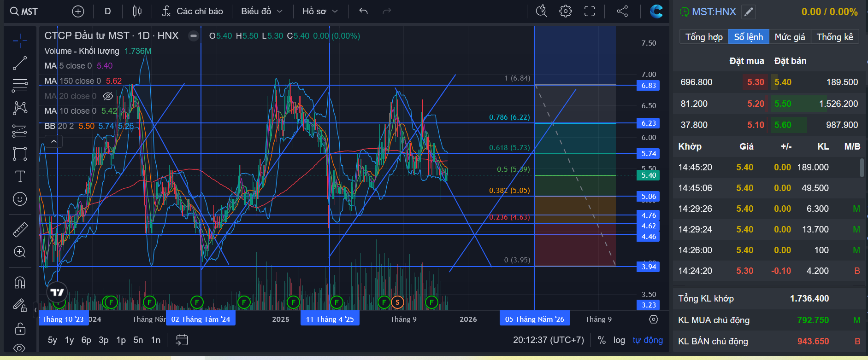This screenshot has height=360, width=868.
Task: Toggle tự động auto scale
Action: (648, 340)
